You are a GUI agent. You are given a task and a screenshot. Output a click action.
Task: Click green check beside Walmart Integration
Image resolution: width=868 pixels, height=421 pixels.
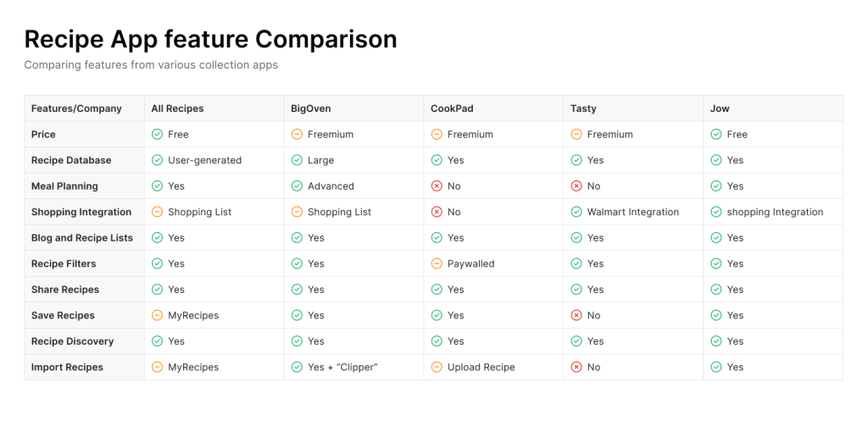point(576,212)
